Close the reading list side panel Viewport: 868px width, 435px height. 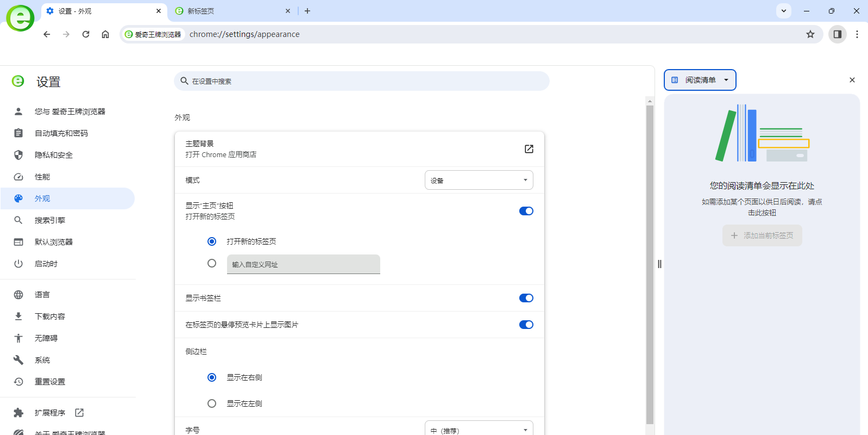tap(852, 80)
